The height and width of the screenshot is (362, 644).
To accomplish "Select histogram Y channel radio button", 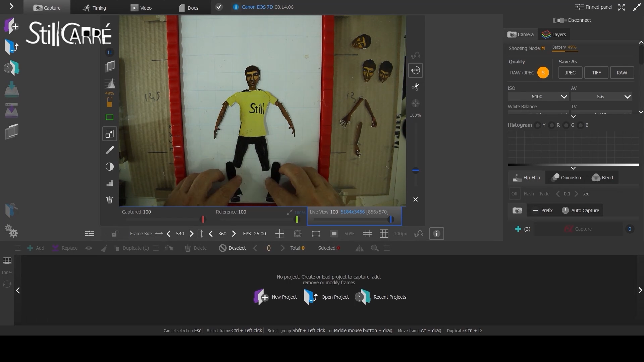I will point(538,125).
